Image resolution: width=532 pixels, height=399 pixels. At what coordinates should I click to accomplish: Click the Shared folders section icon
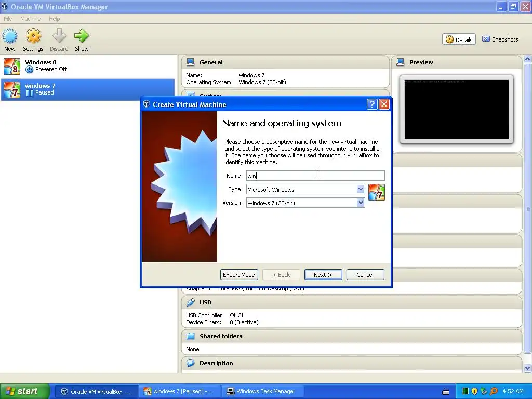191,336
